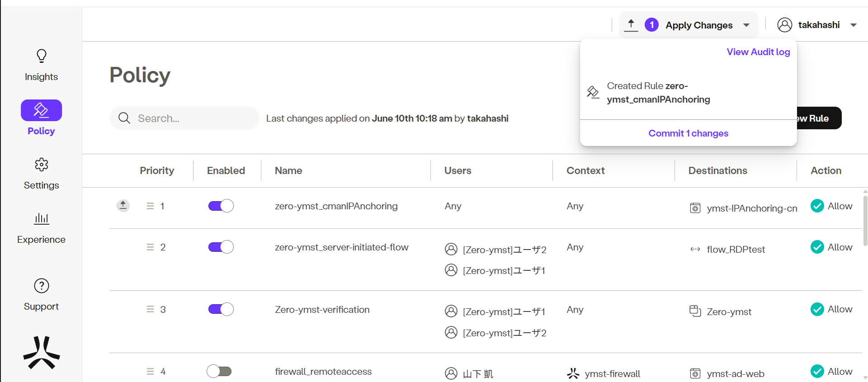Open the Insights lightbulb icon
Image resolution: width=868 pixels, height=382 pixels.
click(41, 56)
